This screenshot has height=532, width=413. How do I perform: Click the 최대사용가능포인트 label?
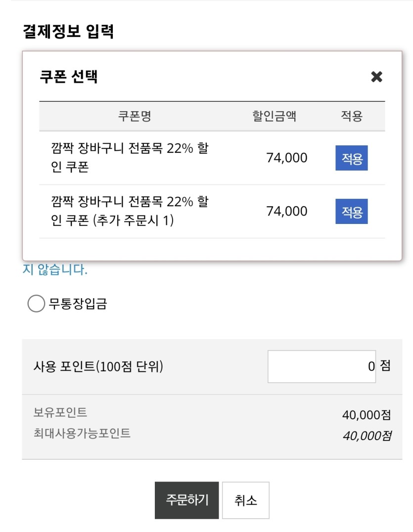82,433
